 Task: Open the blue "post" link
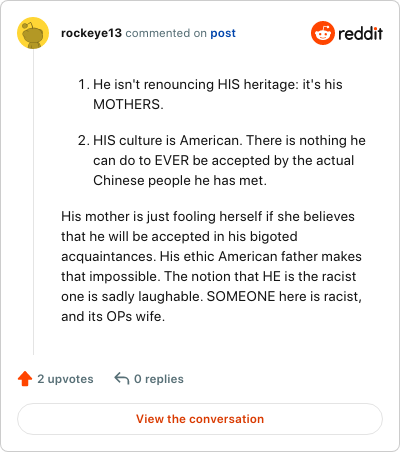223,33
